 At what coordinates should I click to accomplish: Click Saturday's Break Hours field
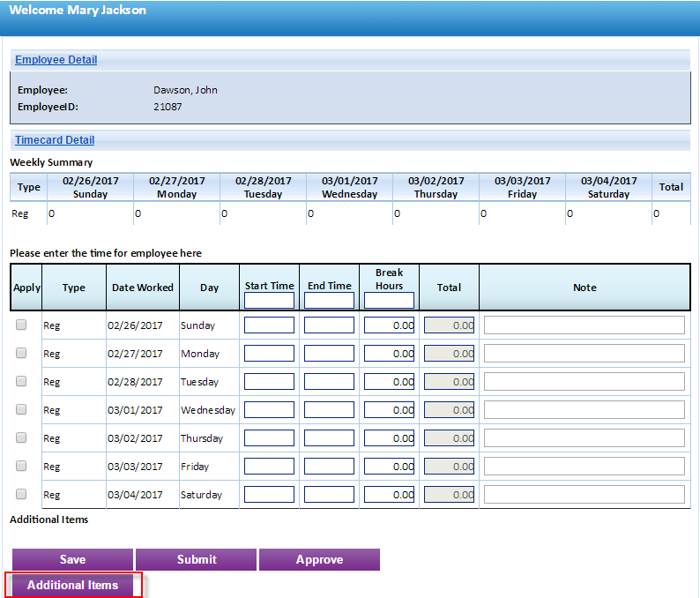point(389,495)
